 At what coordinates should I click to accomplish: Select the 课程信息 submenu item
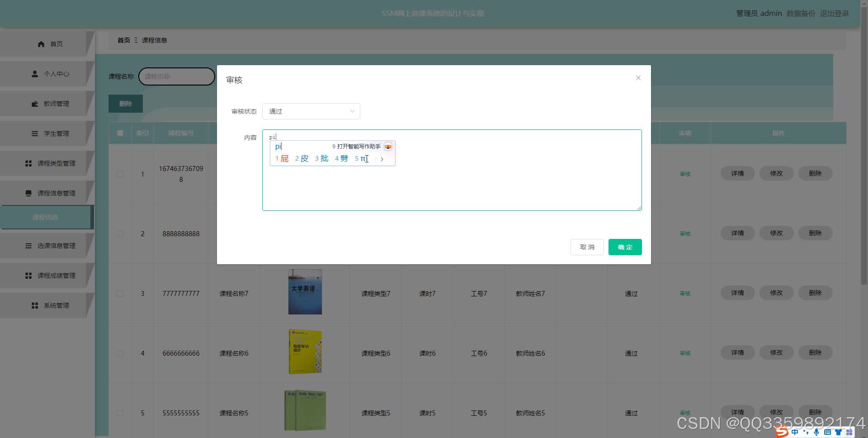[46, 217]
